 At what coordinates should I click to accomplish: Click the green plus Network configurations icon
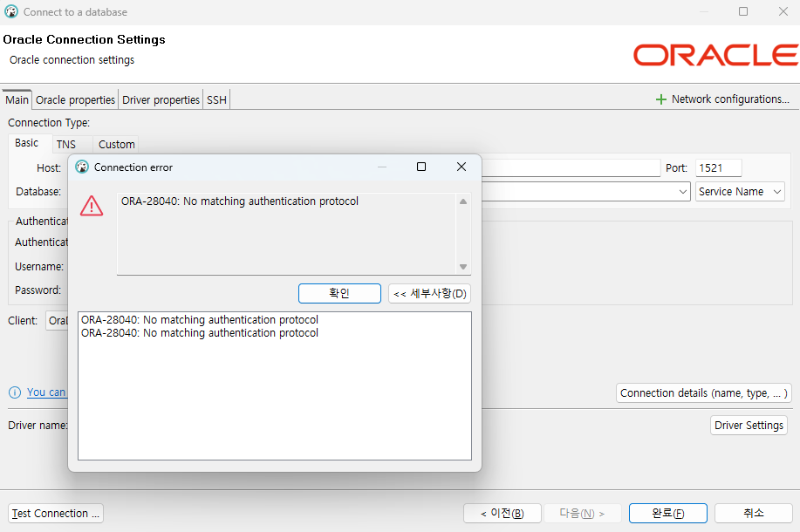pyautogui.click(x=660, y=99)
